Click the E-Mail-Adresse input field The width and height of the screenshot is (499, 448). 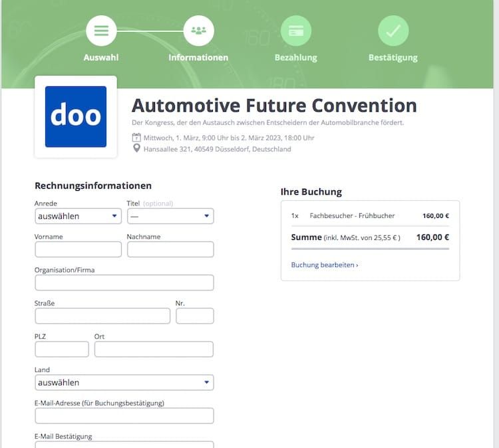(x=124, y=415)
